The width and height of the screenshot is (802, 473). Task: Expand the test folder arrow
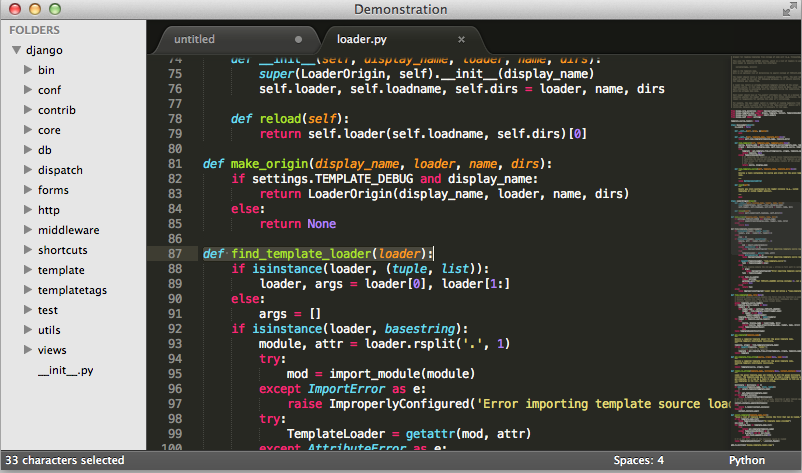pyautogui.click(x=28, y=309)
